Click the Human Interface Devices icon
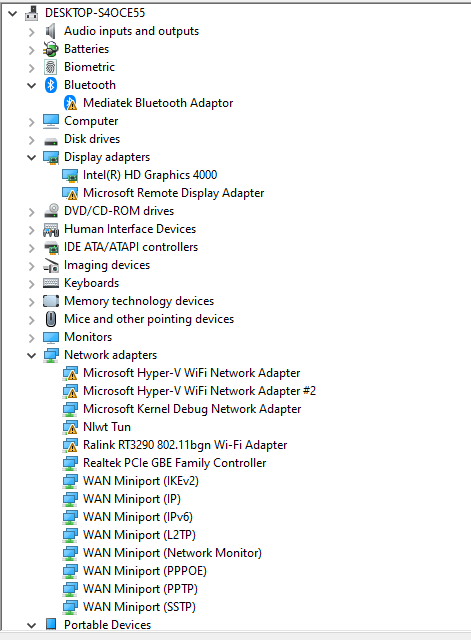 [51, 230]
